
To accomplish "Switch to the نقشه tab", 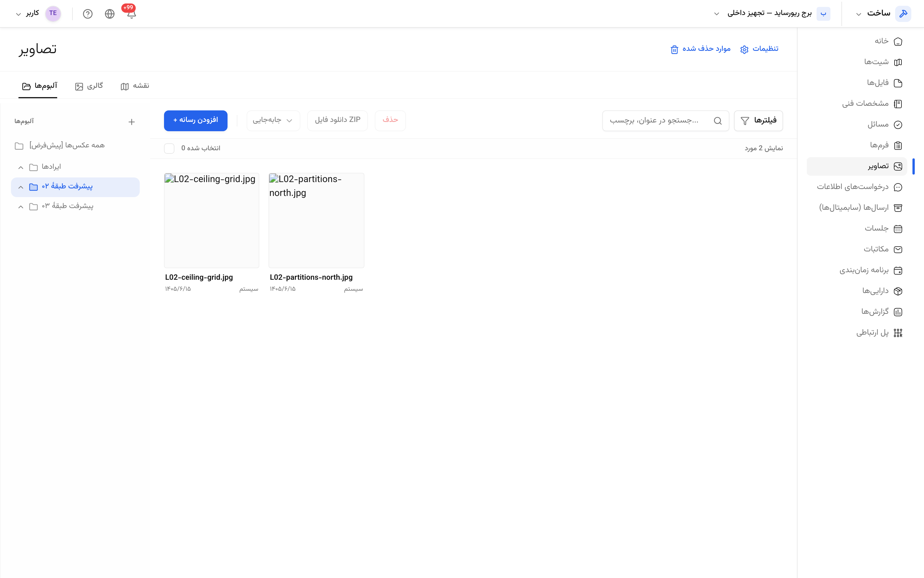I will point(135,86).
